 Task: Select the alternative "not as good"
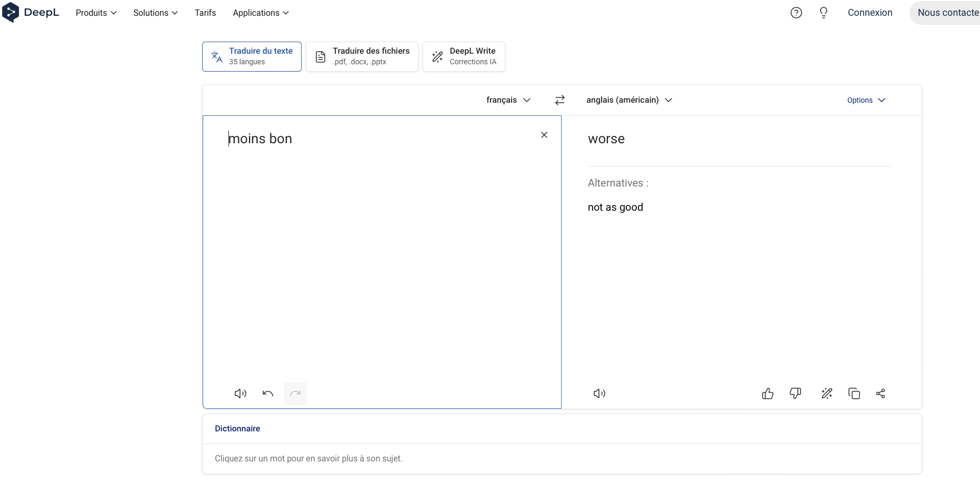click(x=615, y=207)
